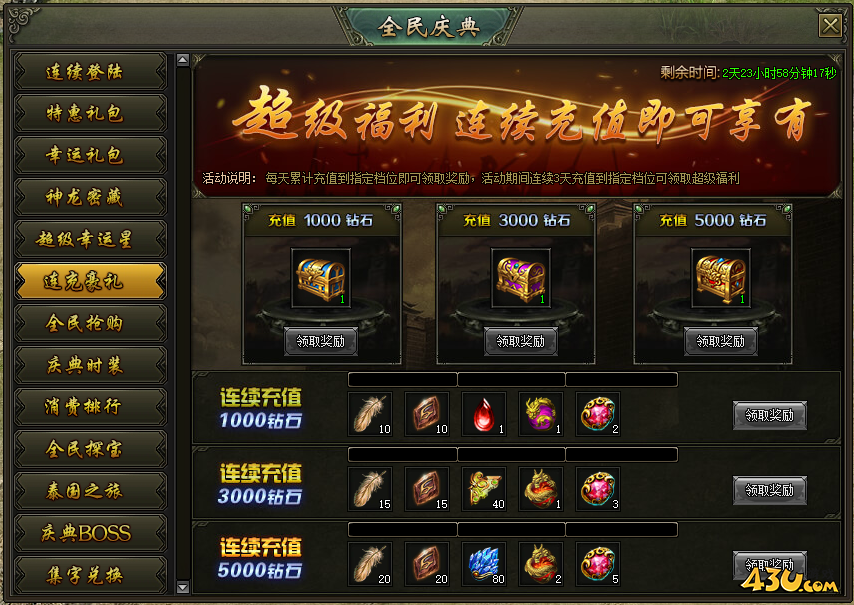Select the feather reward with quantity 20

pos(370,564)
